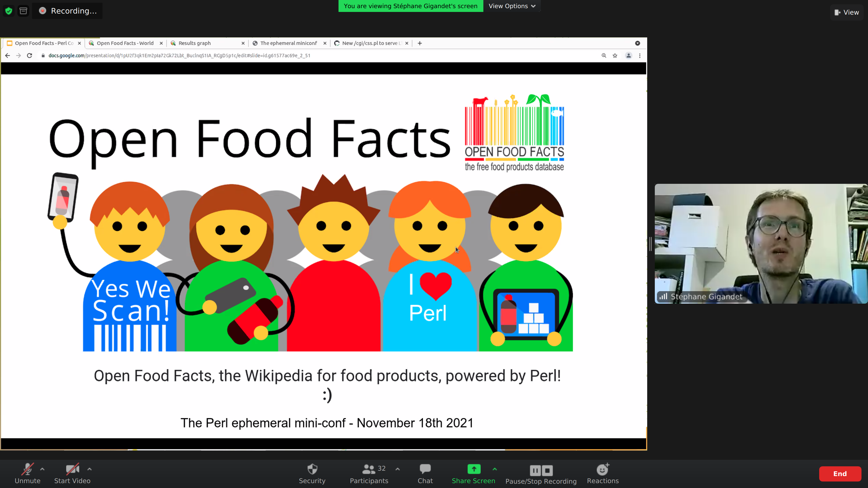
Task: Close the Open Food Facts - World tab
Action: pyautogui.click(x=161, y=43)
